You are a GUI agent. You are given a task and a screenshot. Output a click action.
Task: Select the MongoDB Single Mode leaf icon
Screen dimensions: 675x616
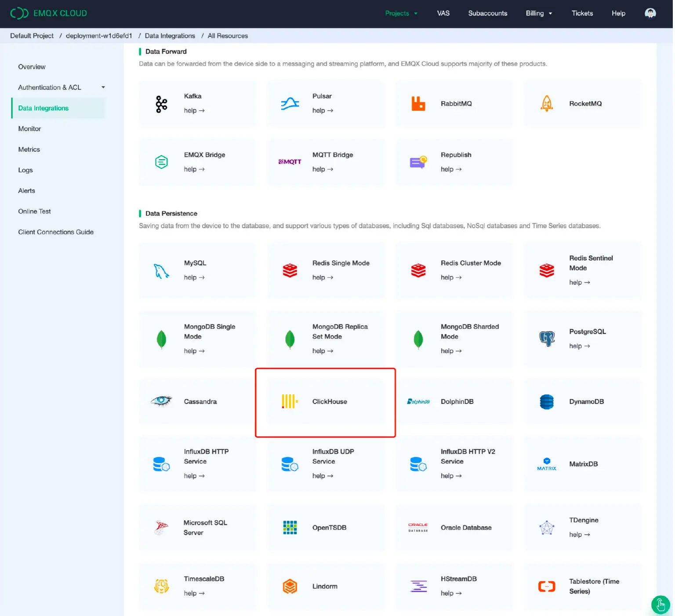[161, 339]
